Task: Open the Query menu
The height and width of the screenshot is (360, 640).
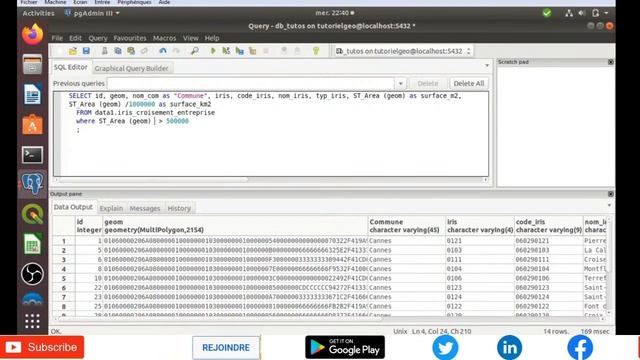Action: (x=98, y=38)
